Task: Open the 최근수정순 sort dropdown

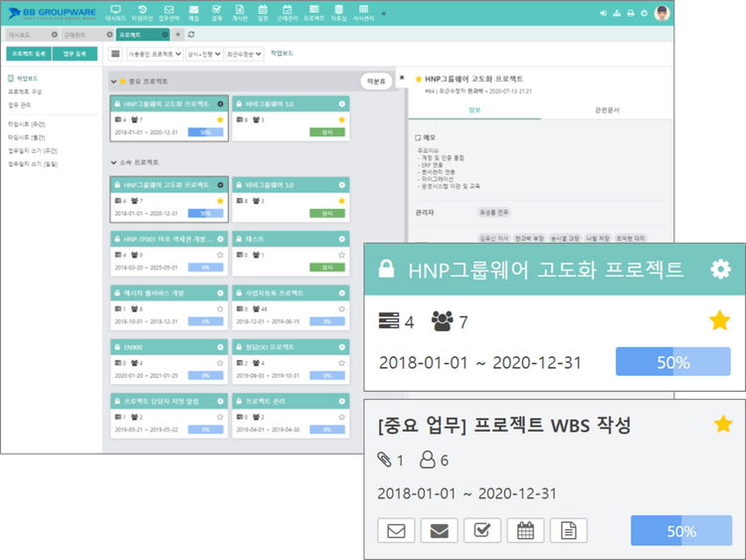Action: coord(244,54)
